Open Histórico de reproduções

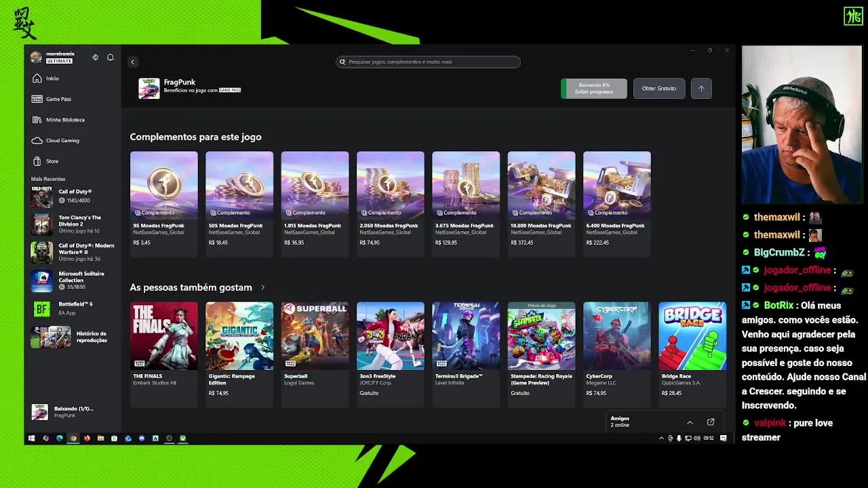73,336
